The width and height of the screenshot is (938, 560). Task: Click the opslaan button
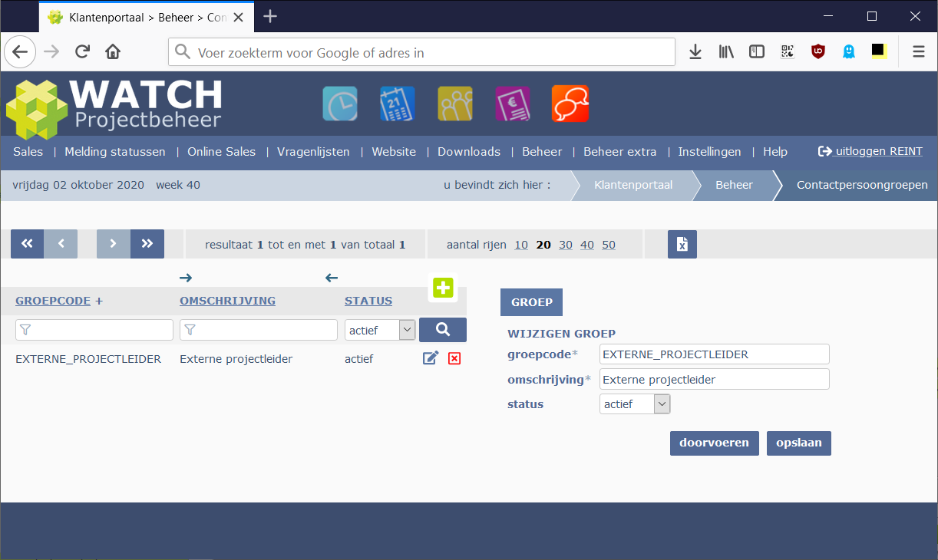click(798, 443)
